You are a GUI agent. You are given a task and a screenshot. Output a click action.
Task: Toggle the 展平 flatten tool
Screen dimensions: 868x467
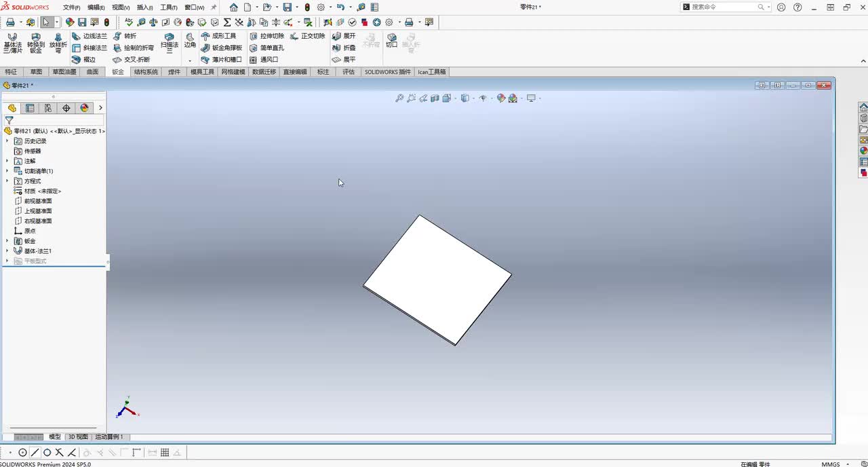click(344, 60)
